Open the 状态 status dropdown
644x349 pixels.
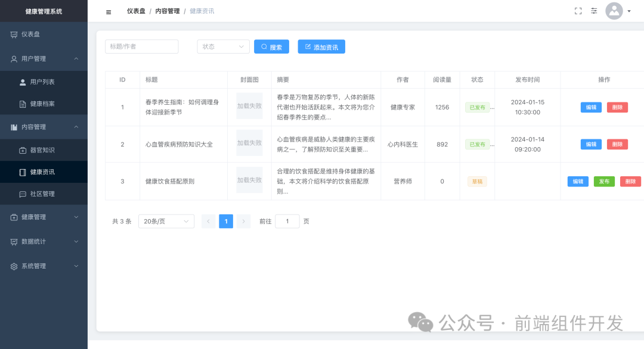[223, 46]
